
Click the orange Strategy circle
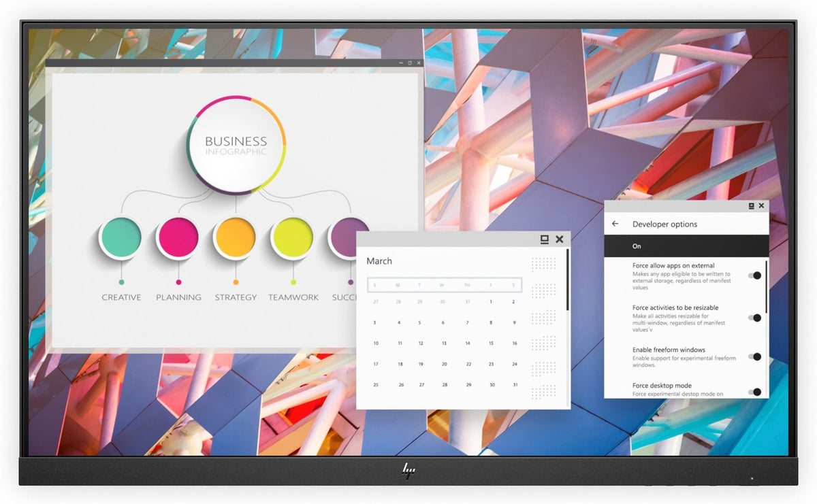(236, 237)
